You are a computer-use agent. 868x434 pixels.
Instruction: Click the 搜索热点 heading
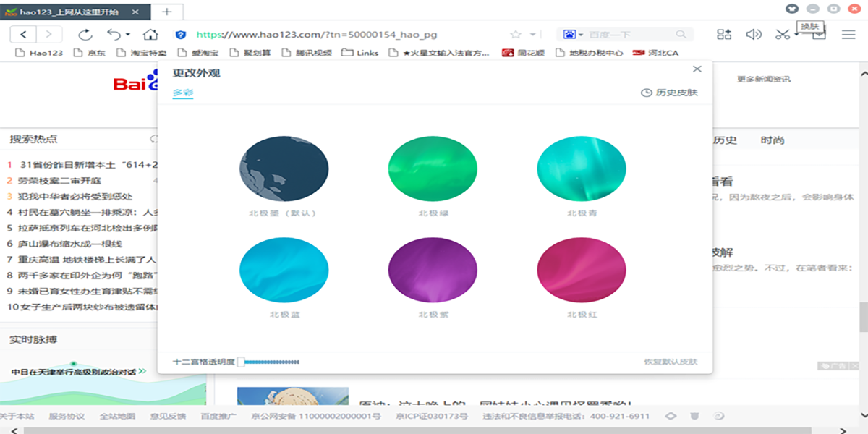pyautogui.click(x=33, y=139)
